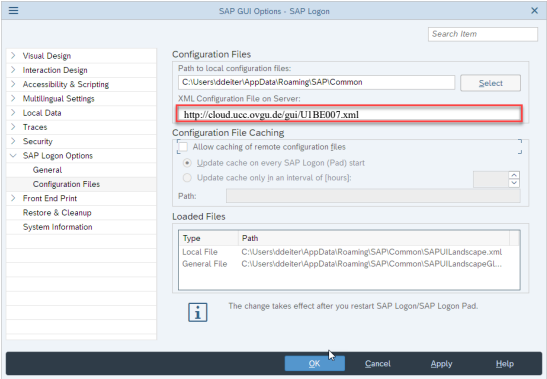The width and height of the screenshot is (547, 379).
Task: Enable caching of remote configuration files
Action: 183,147
